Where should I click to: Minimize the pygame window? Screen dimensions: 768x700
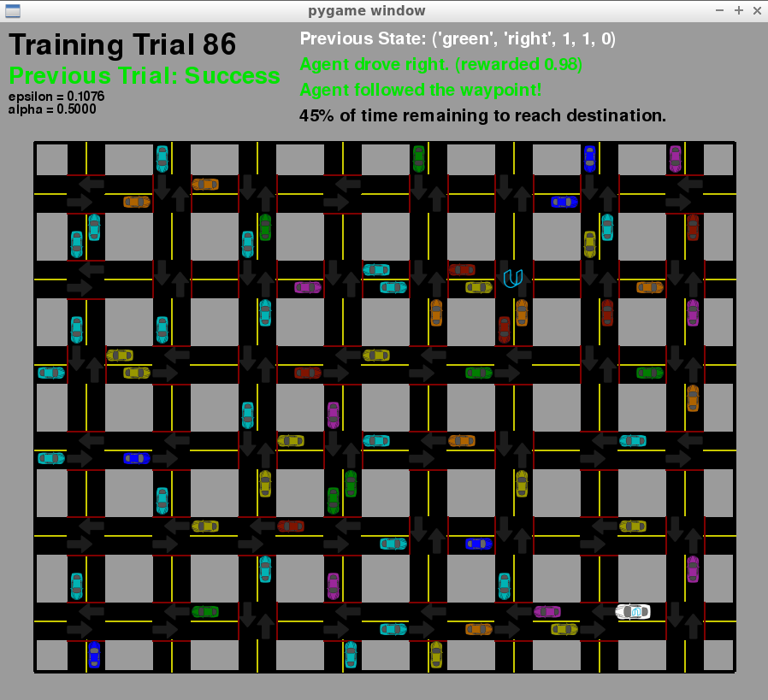tap(719, 10)
